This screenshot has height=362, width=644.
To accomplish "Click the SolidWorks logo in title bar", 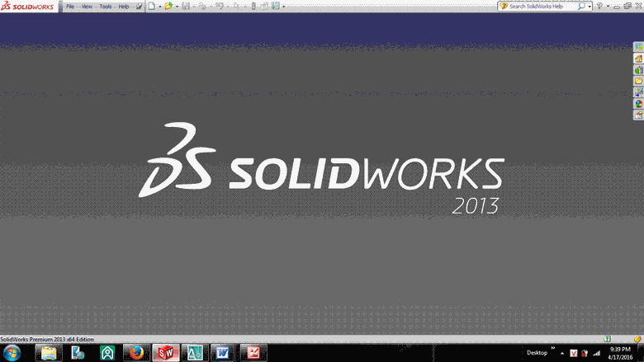I will click(x=27, y=6).
